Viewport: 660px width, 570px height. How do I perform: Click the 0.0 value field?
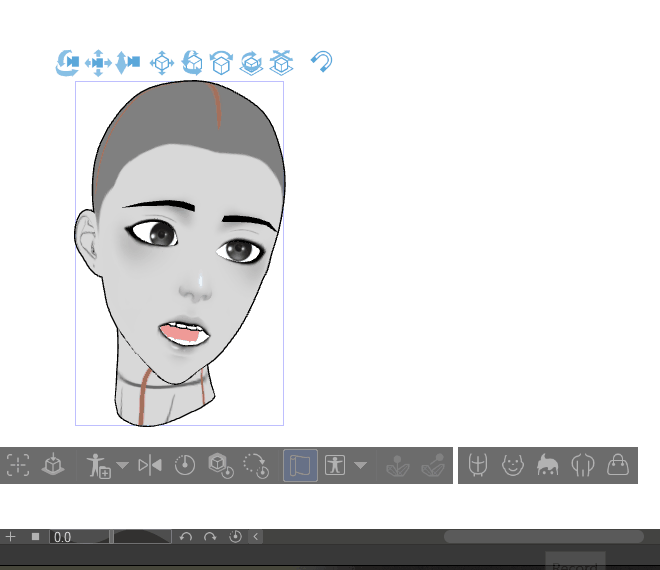(x=79, y=537)
